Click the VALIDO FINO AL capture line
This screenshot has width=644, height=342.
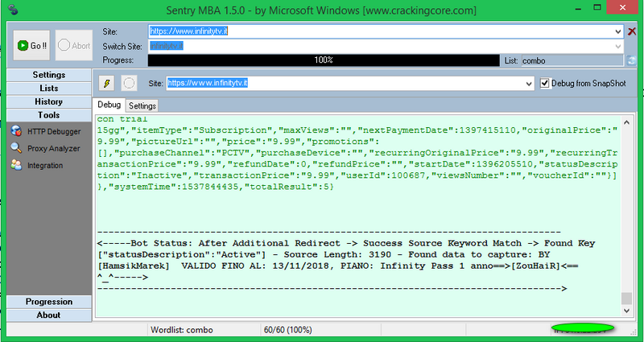tap(337, 266)
